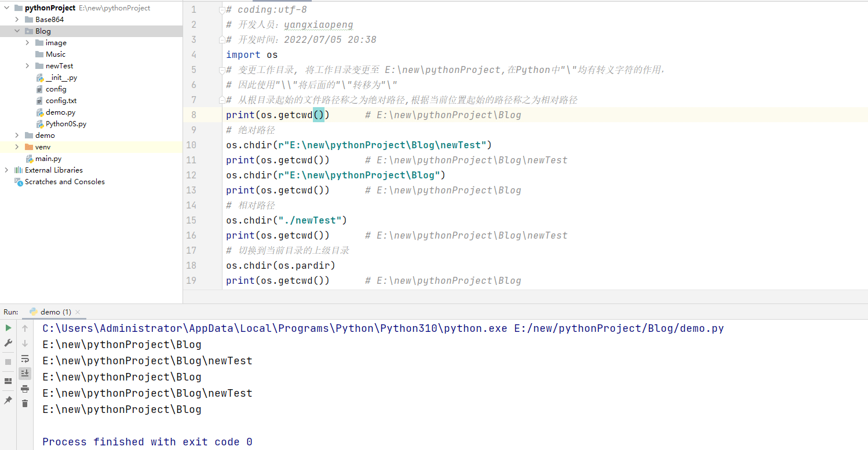
Task: Expand External Libraries node
Action: 6,170
